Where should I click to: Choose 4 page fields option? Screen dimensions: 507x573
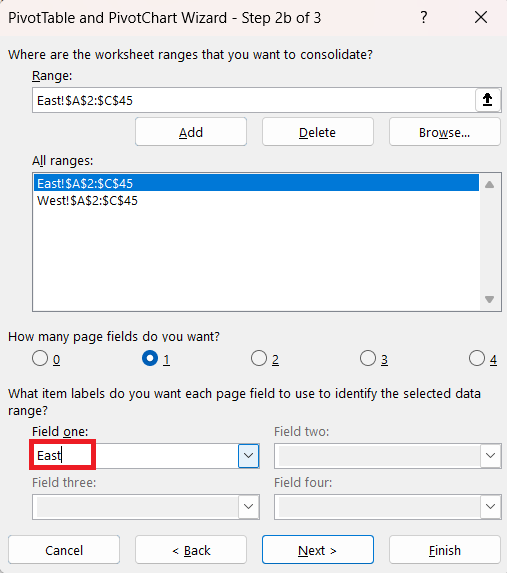click(477, 358)
